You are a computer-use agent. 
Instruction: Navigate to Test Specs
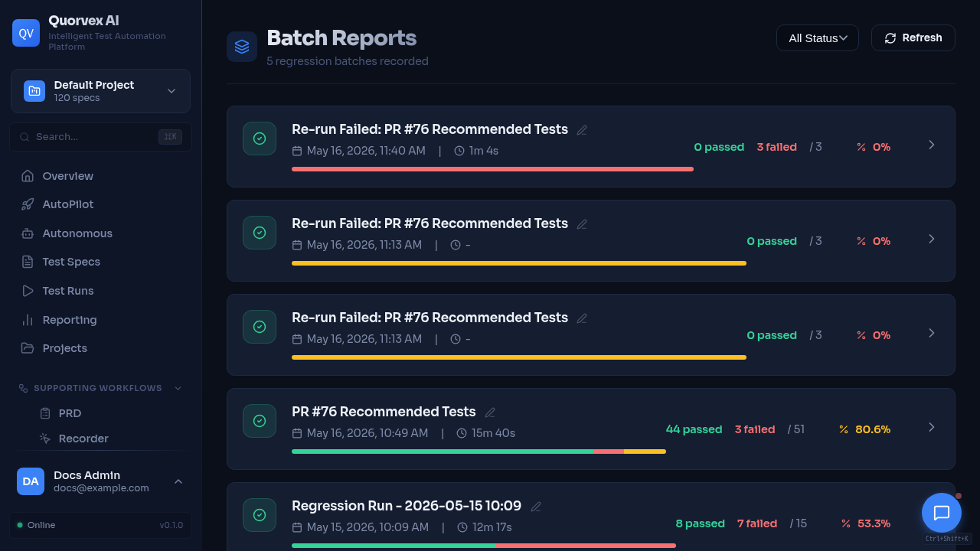100,262
